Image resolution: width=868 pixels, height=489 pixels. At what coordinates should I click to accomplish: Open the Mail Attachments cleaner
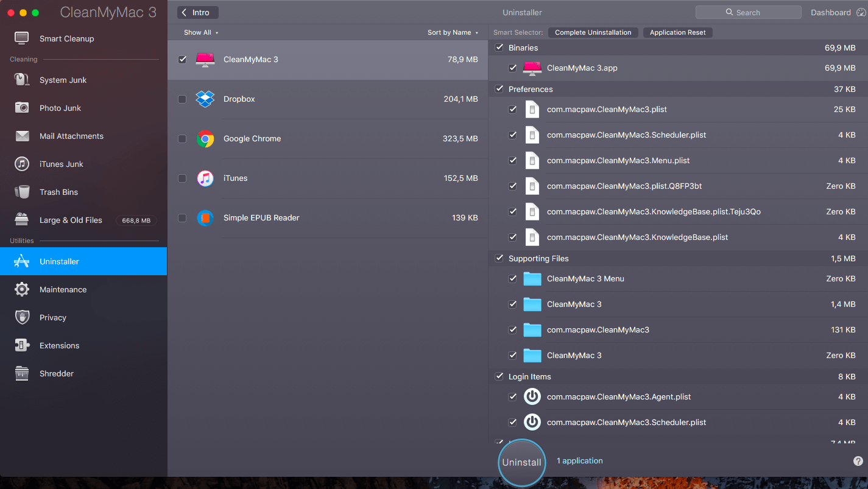71,136
